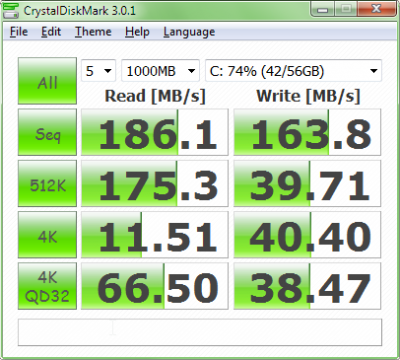Open the Edit menu
Screen dimensions: 400x360
51,32
